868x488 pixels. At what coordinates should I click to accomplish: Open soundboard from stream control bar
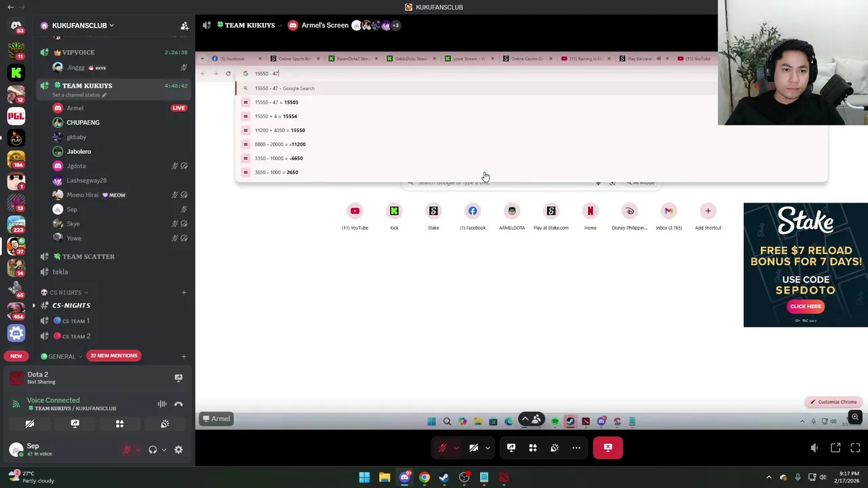pyautogui.click(x=555, y=447)
